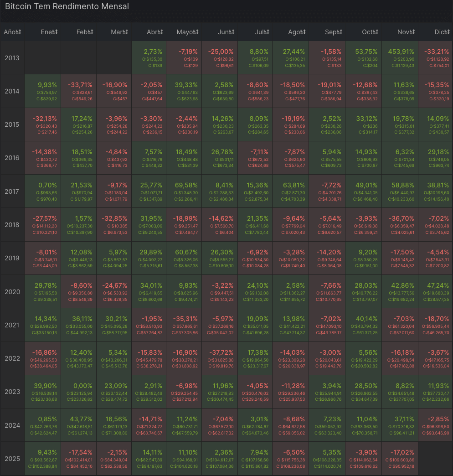Click the 29,18% value in Dic 2016
The image size is (453, 476).
(438, 152)
